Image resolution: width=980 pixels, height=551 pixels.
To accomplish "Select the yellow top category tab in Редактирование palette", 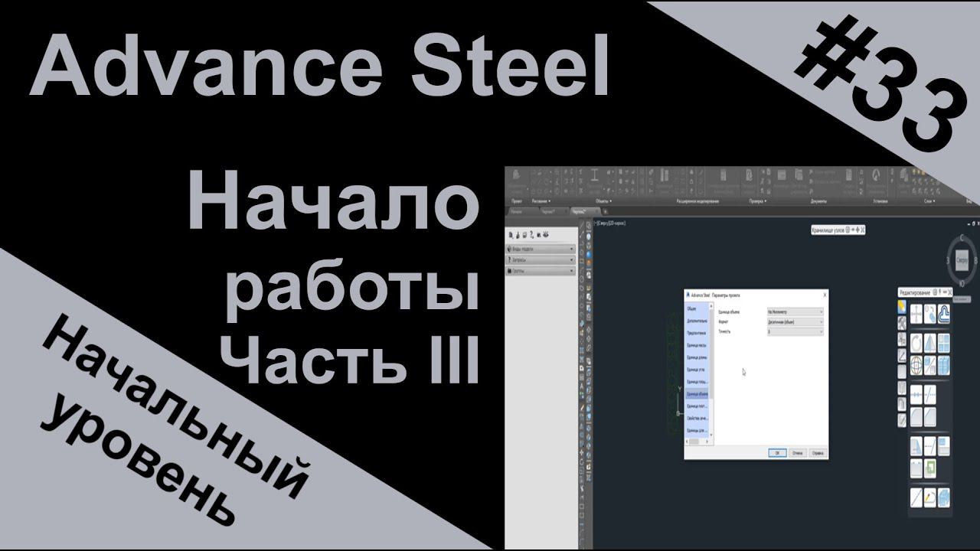I will [902, 305].
